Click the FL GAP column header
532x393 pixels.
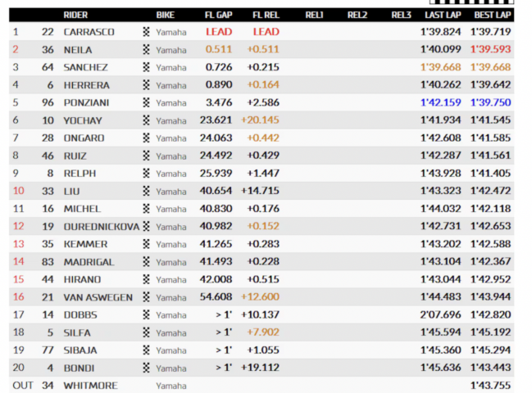tap(219, 15)
